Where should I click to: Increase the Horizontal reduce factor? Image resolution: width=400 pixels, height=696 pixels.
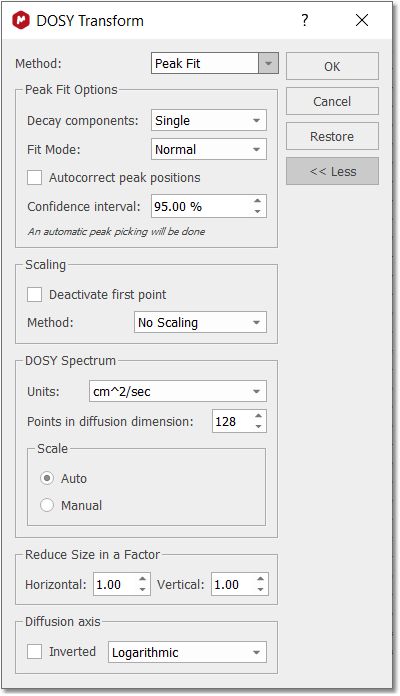pos(142,579)
